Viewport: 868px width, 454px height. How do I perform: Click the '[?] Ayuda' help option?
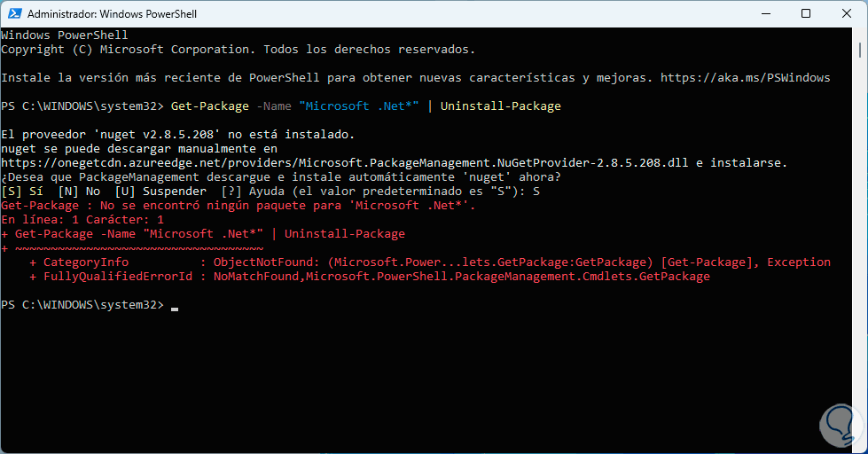238,191
